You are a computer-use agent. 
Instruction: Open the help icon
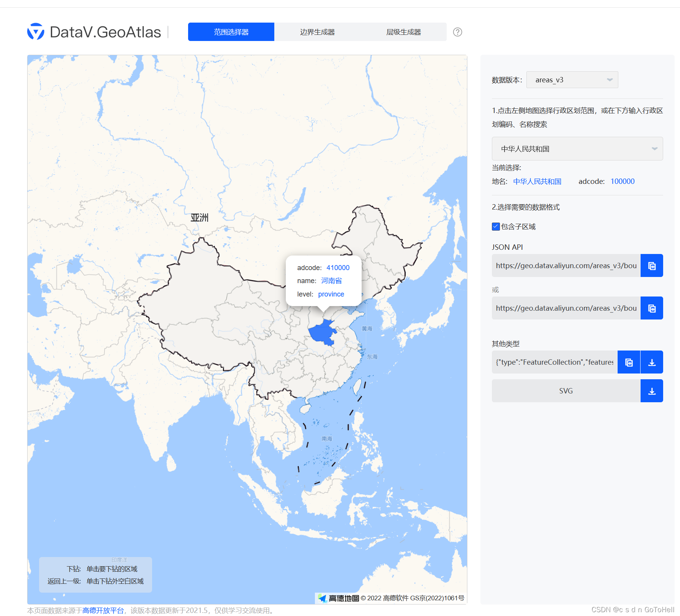click(457, 32)
